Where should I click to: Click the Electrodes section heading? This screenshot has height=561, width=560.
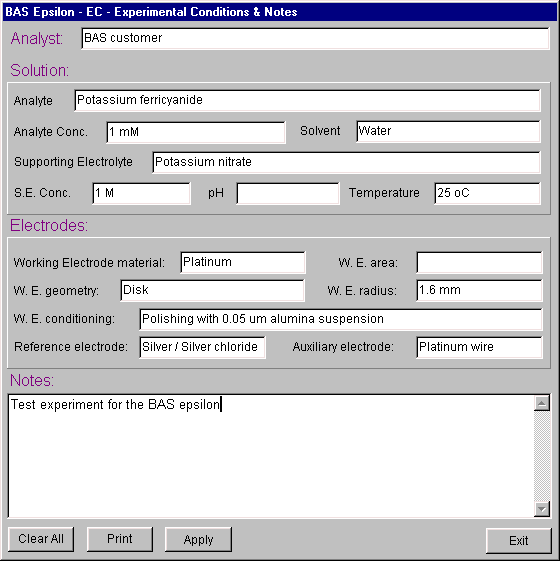click(49, 226)
